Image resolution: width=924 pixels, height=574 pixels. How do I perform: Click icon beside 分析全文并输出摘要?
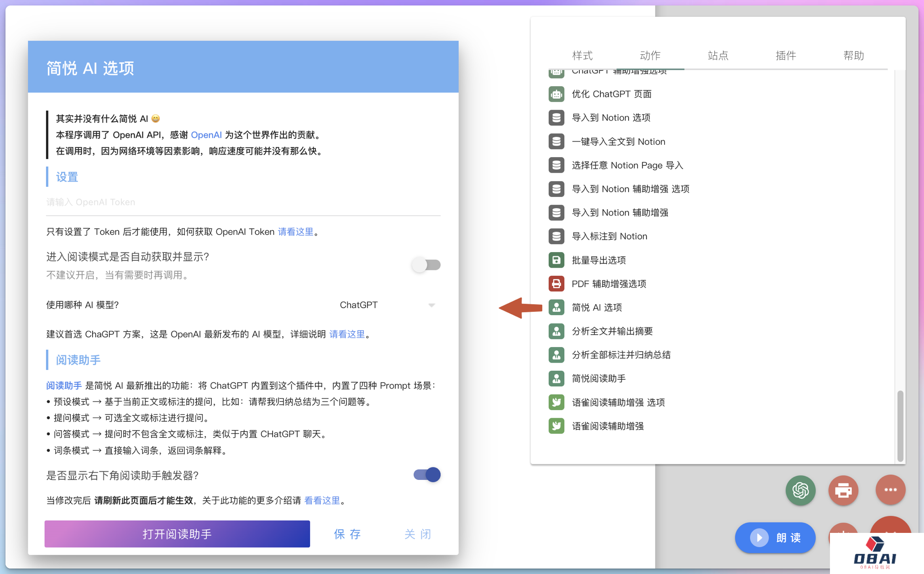[x=556, y=332]
